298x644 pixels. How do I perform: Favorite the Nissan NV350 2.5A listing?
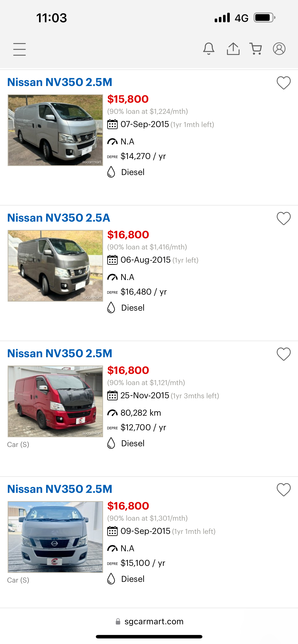pyautogui.click(x=283, y=219)
